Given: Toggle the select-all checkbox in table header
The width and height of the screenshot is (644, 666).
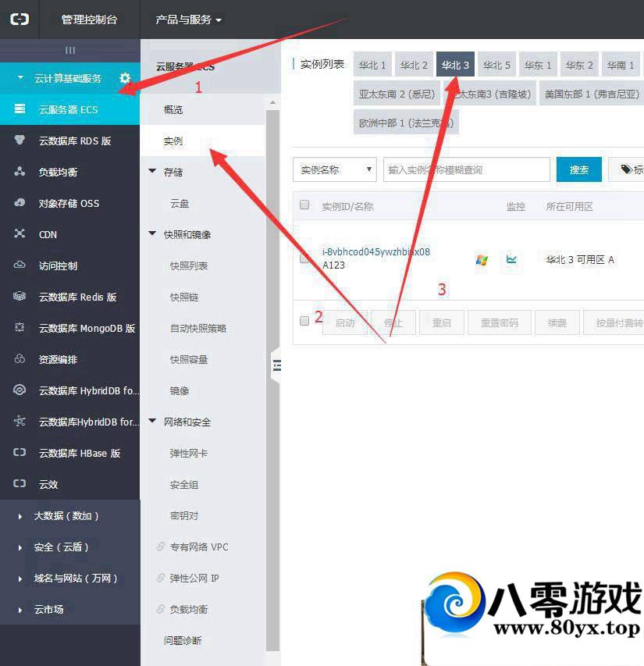Looking at the screenshot, I should [x=304, y=205].
